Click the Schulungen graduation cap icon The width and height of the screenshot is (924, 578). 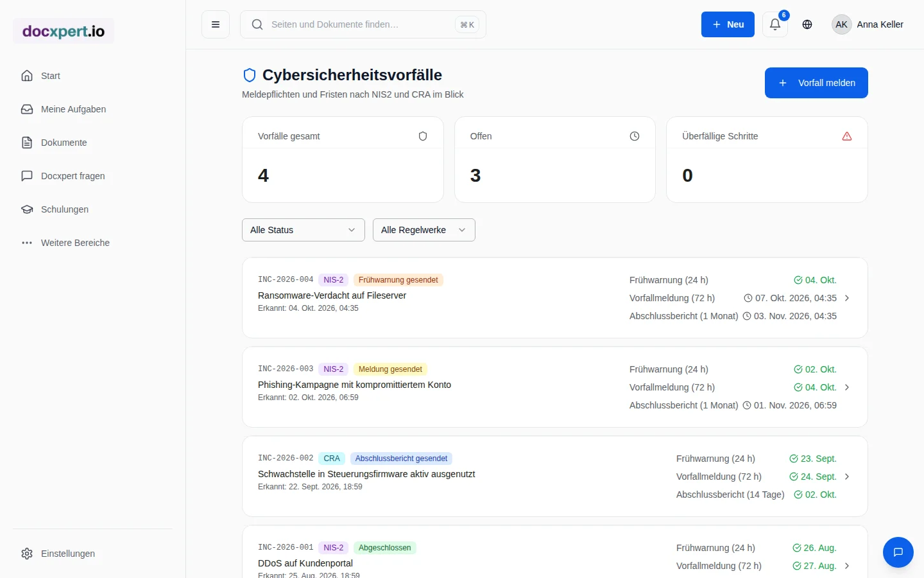(27, 209)
